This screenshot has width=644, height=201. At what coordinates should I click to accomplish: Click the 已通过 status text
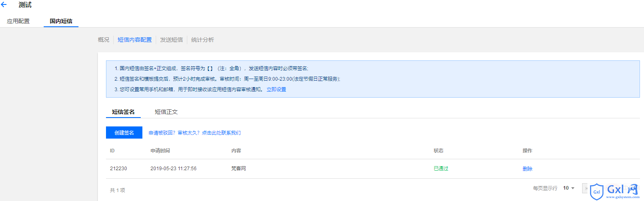pos(441,169)
